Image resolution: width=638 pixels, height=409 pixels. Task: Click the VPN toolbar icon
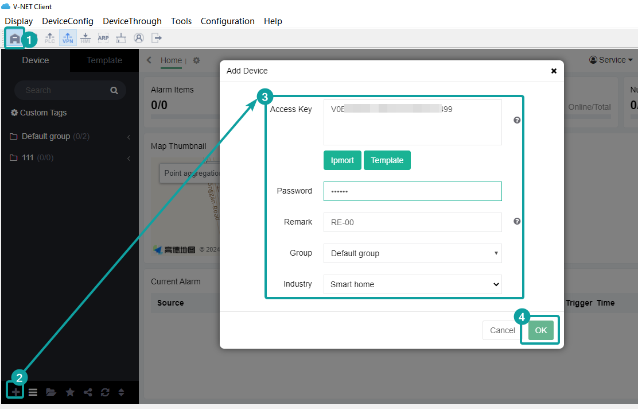[67, 39]
